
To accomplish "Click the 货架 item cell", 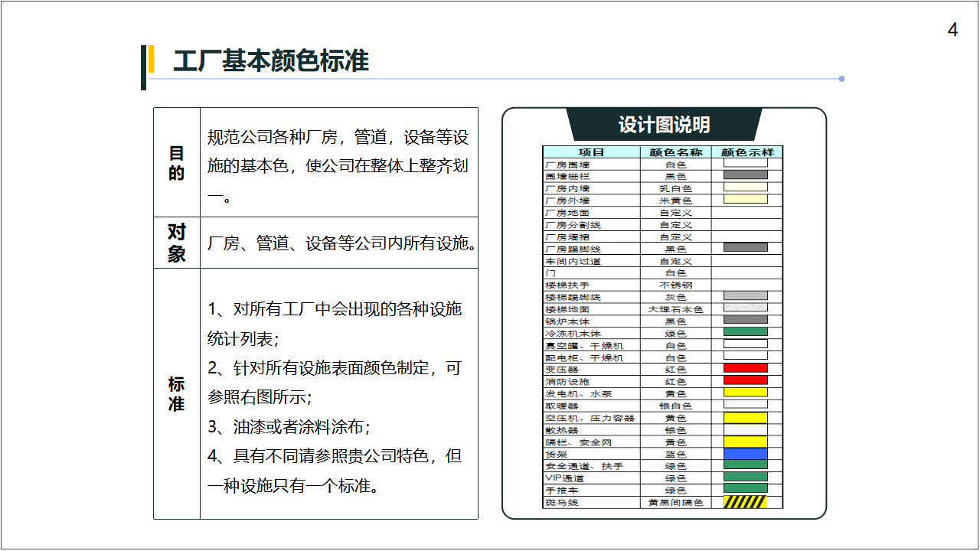I will click(x=591, y=454).
